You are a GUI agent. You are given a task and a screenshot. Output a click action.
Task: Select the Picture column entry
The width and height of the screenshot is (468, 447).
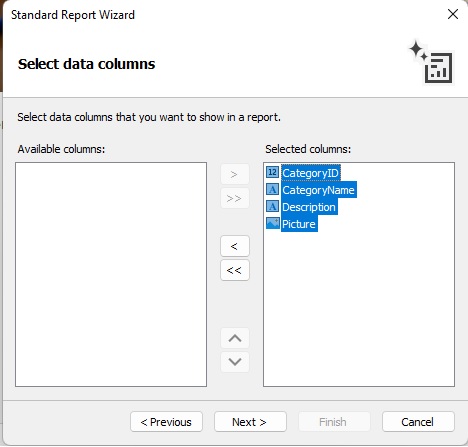[299, 224]
